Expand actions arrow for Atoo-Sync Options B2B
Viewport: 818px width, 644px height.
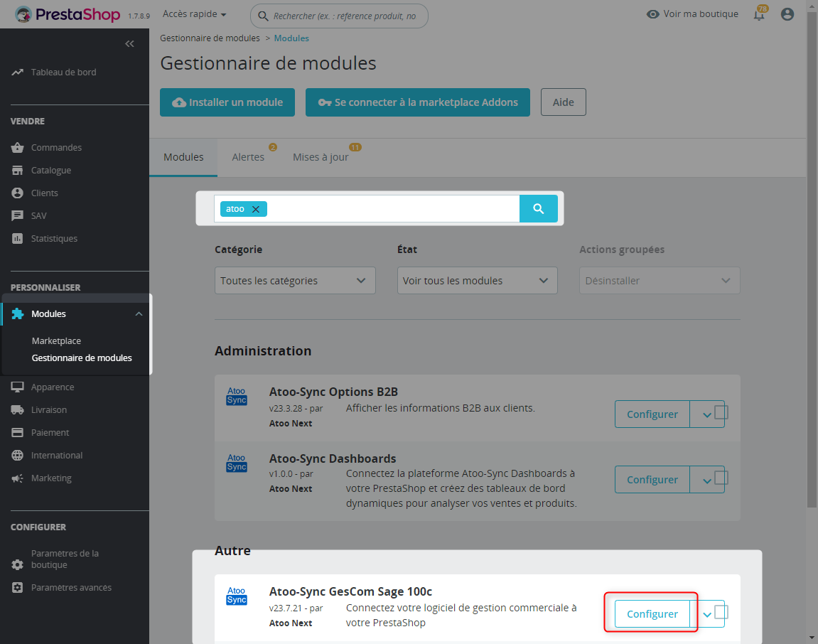[706, 415]
